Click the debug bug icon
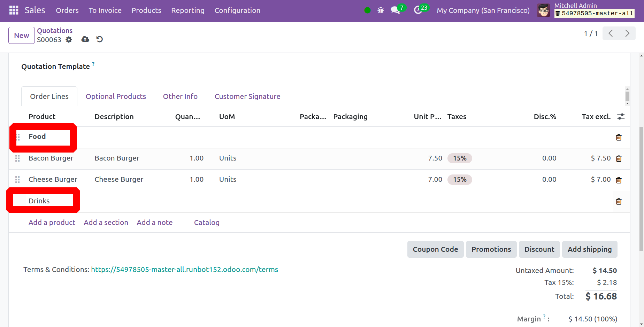The height and width of the screenshot is (327, 644). [x=381, y=10]
